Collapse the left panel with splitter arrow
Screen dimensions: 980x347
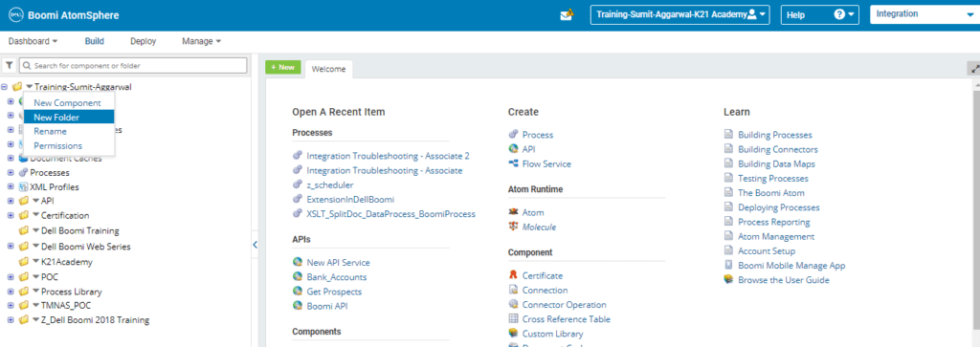(255, 245)
